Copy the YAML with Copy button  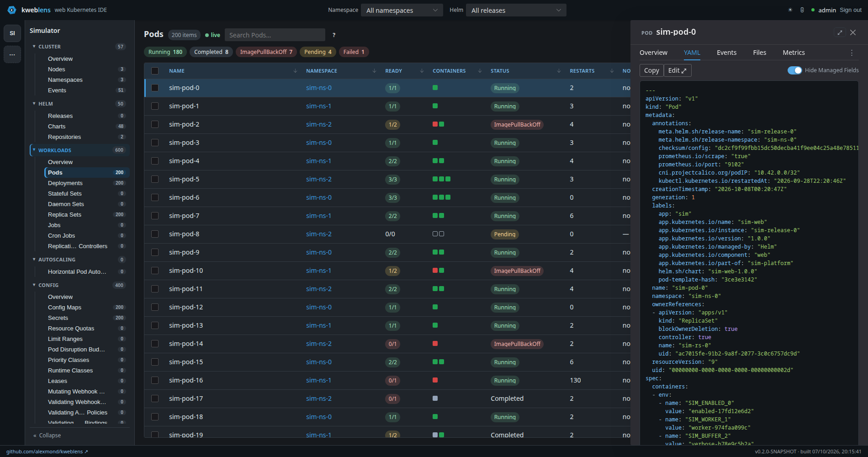coord(651,70)
